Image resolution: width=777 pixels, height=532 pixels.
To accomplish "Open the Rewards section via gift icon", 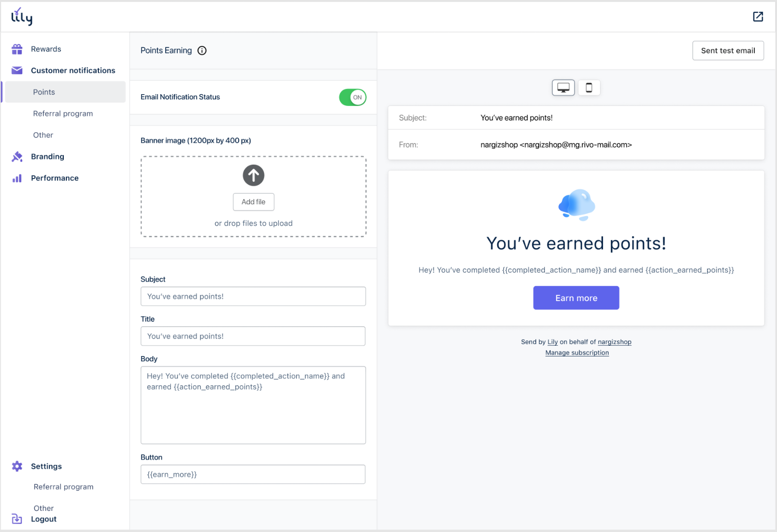I will pos(17,49).
